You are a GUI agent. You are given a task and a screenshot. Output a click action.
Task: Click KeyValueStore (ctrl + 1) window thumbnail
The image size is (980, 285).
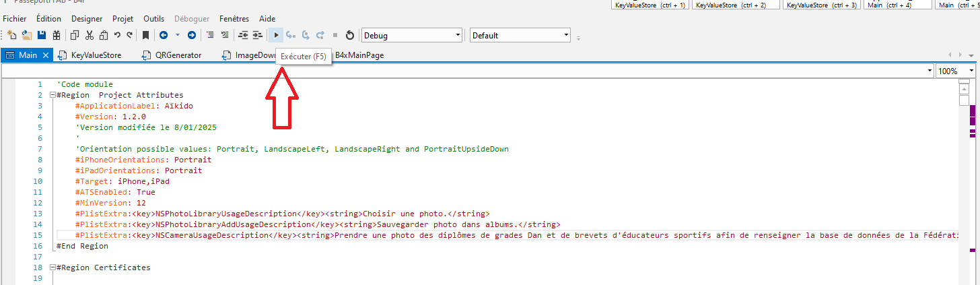coord(650,5)
